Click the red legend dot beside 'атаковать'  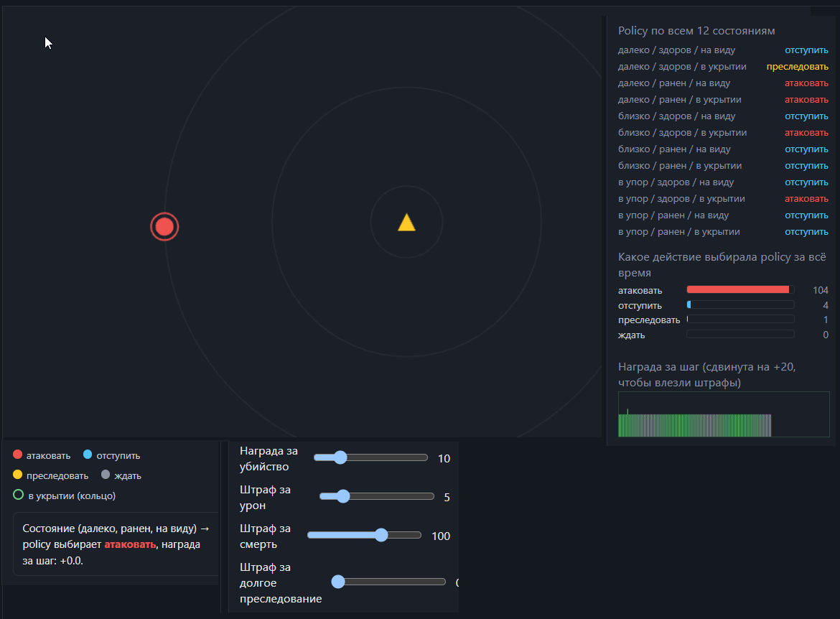[18, 455]
